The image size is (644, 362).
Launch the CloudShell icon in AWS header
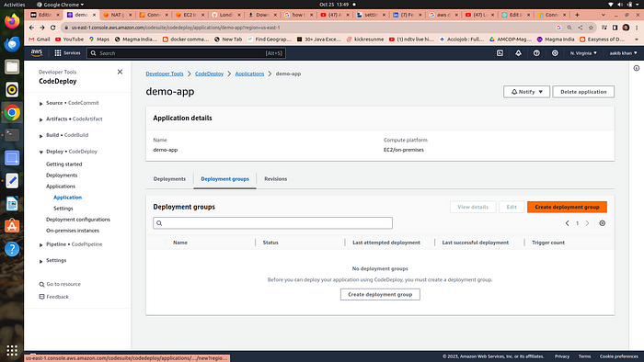500,53
